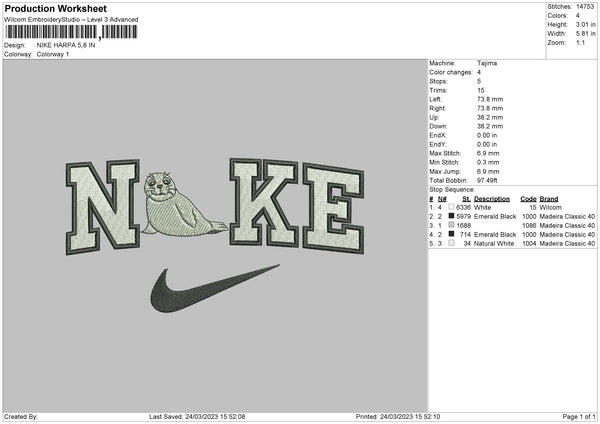
Task: Click the Emerald Black swatch with 5979 stitches
Action: (452, 216)
